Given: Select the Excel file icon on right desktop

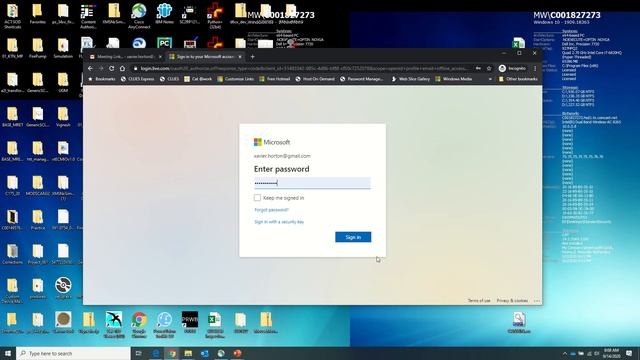Looking at the screenshot, I should 519,43.
